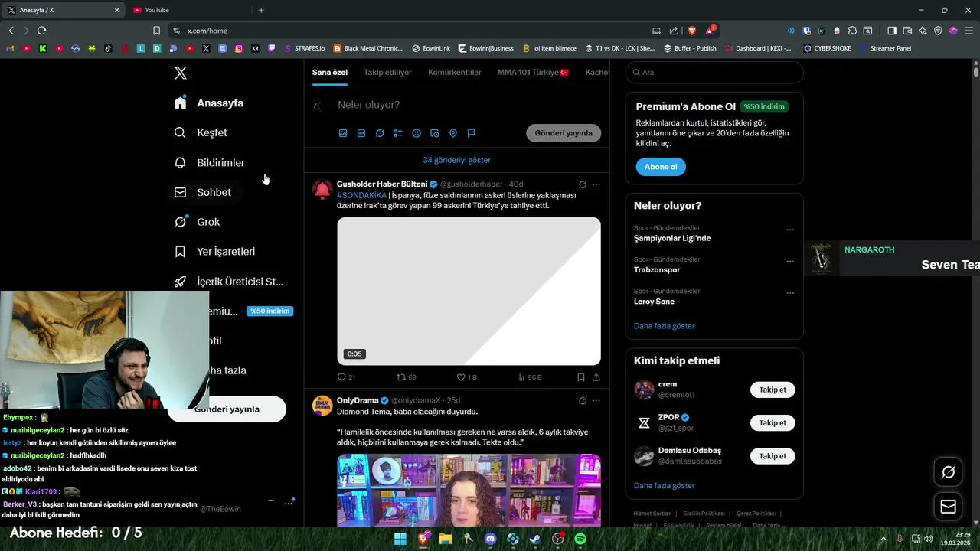Open Gusholder Haber Bülteni profile name
The width and height of the screenshot is (980, 551).
coord(382,184)
